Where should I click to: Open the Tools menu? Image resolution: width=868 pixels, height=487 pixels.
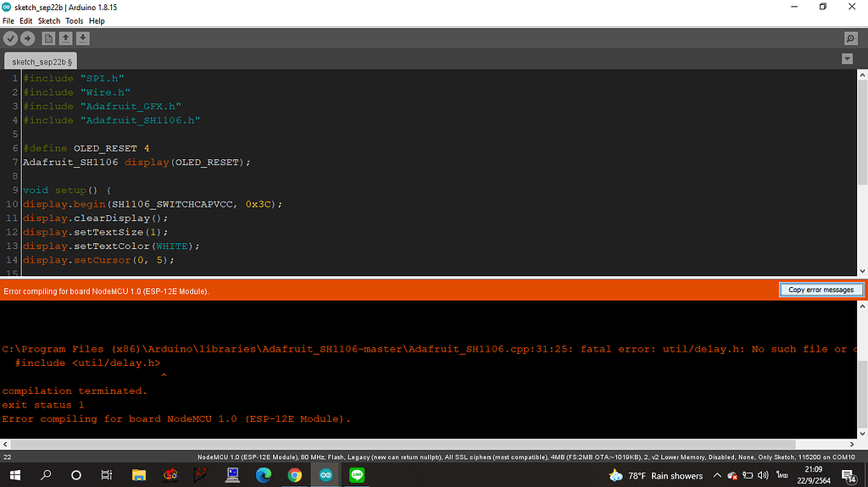point(75,20)
